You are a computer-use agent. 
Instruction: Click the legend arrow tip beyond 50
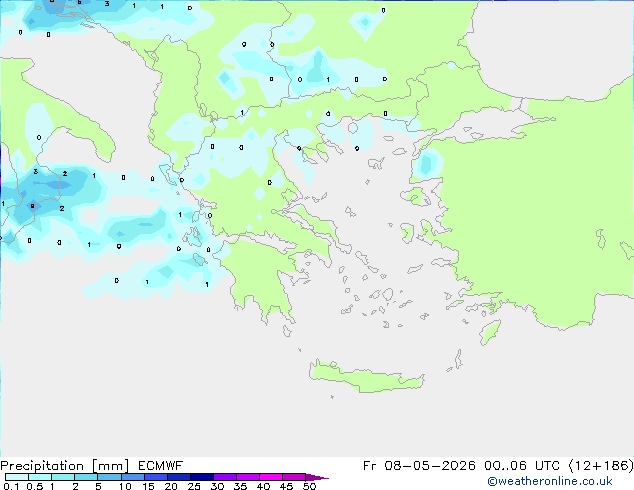[x=317, y=477]
